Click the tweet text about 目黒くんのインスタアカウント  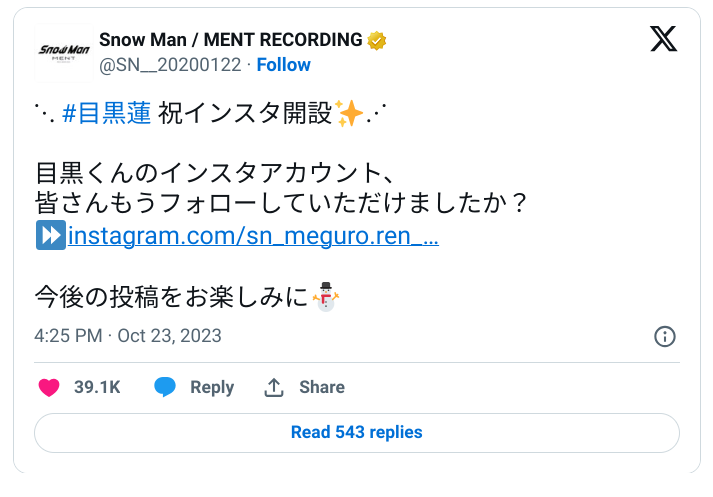(214, 173)
